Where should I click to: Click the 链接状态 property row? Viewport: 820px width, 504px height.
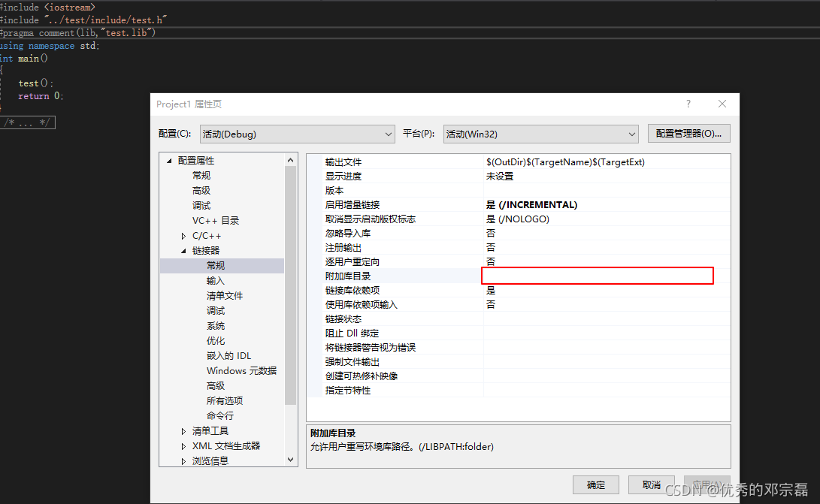[519, 319]
